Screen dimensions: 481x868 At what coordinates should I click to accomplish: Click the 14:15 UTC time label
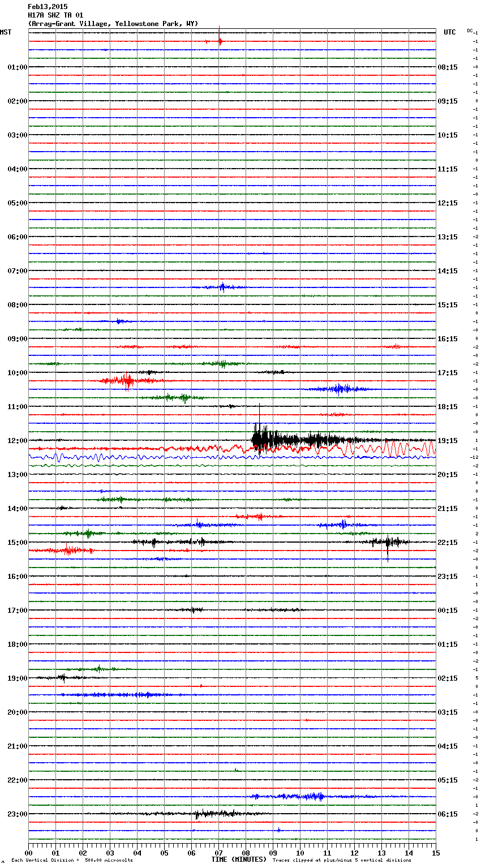point(448,271)
